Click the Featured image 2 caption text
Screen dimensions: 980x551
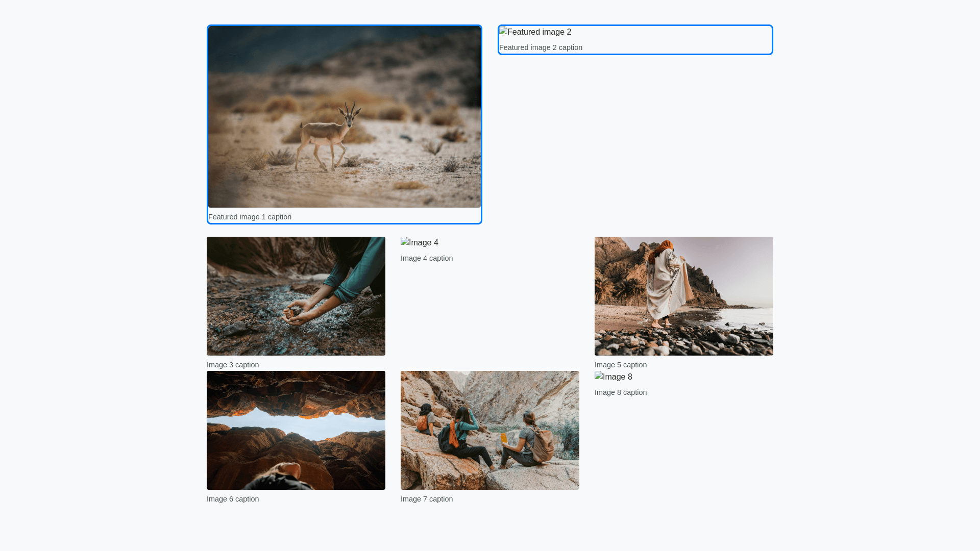tap(541, 47)
